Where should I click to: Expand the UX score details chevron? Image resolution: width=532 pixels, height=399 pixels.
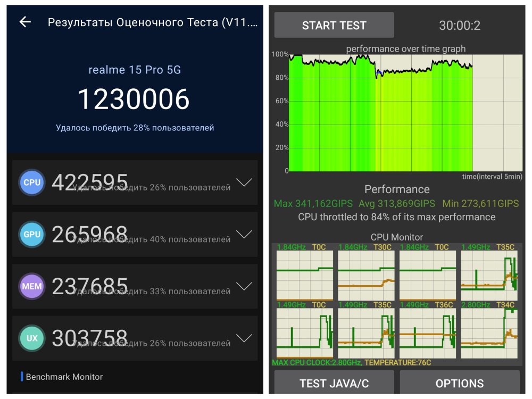pyautogui.click(x=244, y=338)
